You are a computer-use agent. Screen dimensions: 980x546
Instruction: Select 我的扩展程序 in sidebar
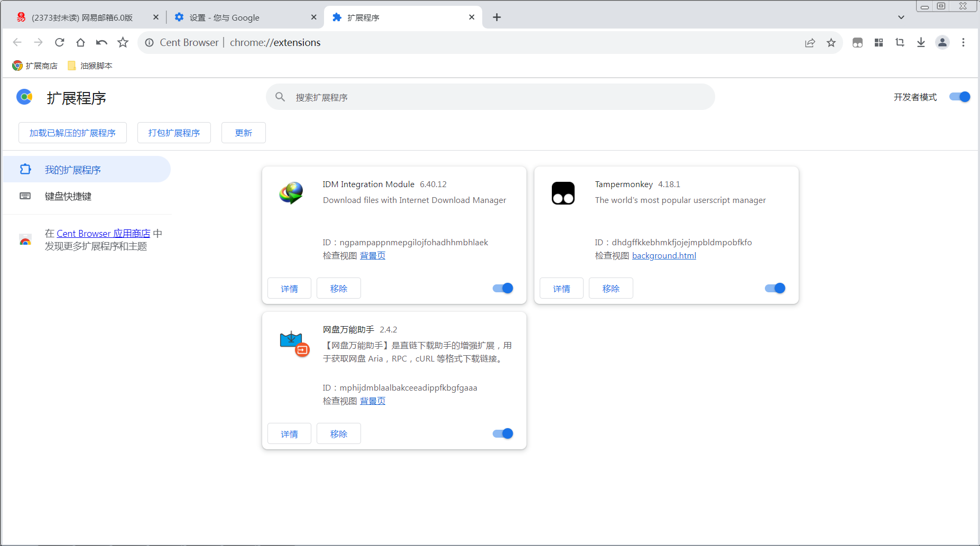click(87, 169)
